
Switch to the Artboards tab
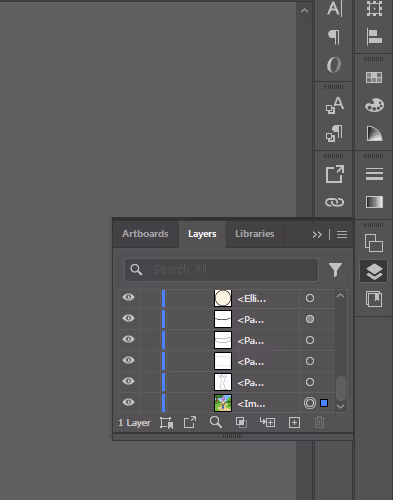[145, 234]
